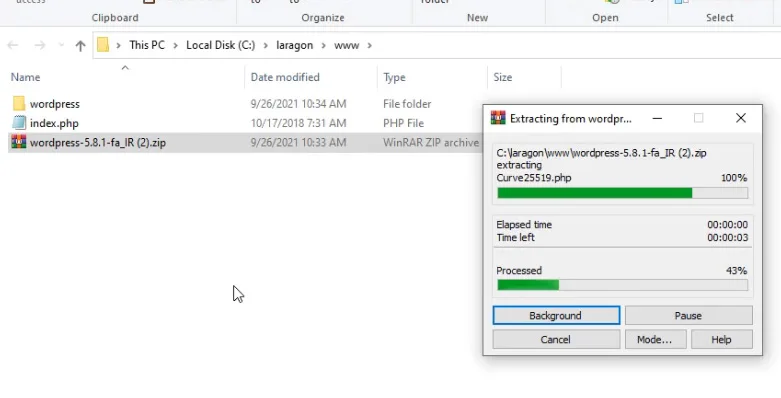Viewport: 781px width, 398px height.
Task: Go to Local Disk (C:) breadcrumb
Action: tap(221, 45)
